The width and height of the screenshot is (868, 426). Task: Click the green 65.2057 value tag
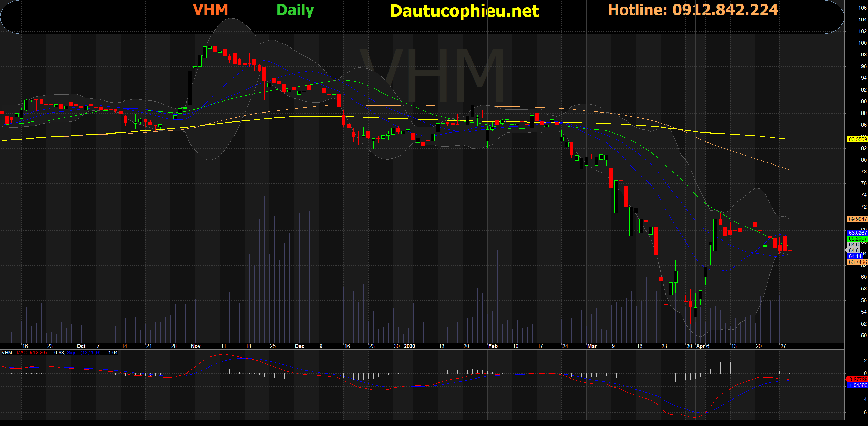click(x=857, y=239)
